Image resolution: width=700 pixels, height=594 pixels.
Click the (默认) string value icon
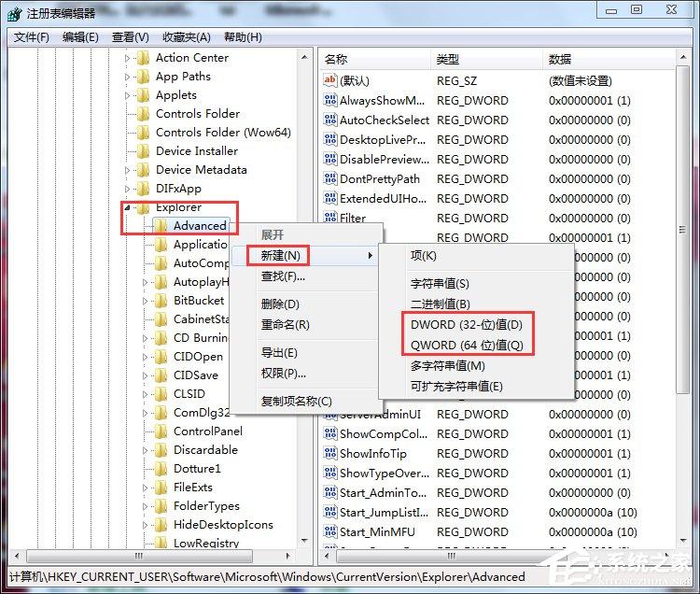pos(329,80)
